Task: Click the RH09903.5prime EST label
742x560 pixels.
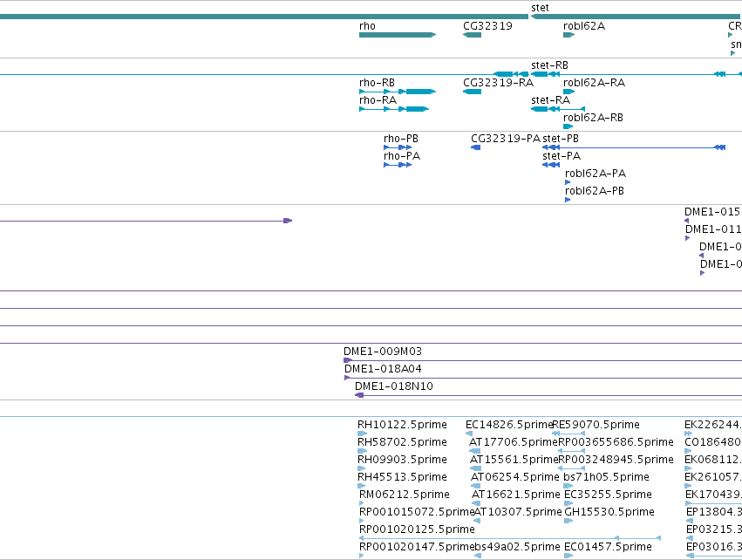Action: pyautogui.click(x=402, y=460)
